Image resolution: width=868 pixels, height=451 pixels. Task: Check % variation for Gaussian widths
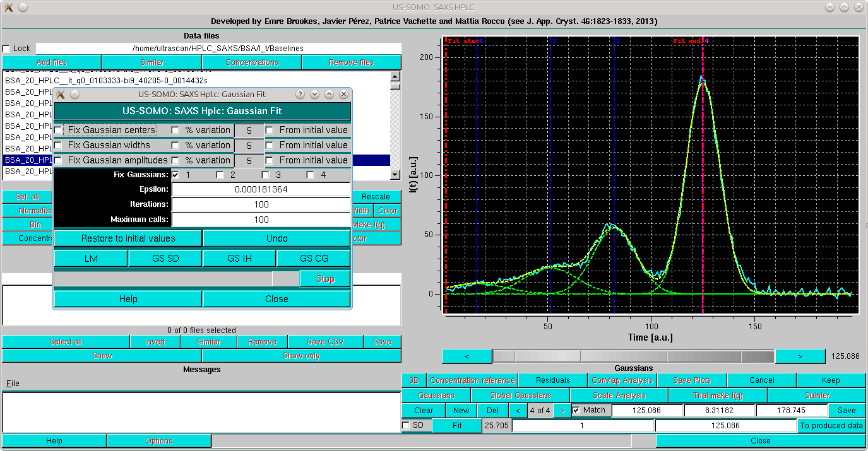pyautogui.click(x=175, y=145)
